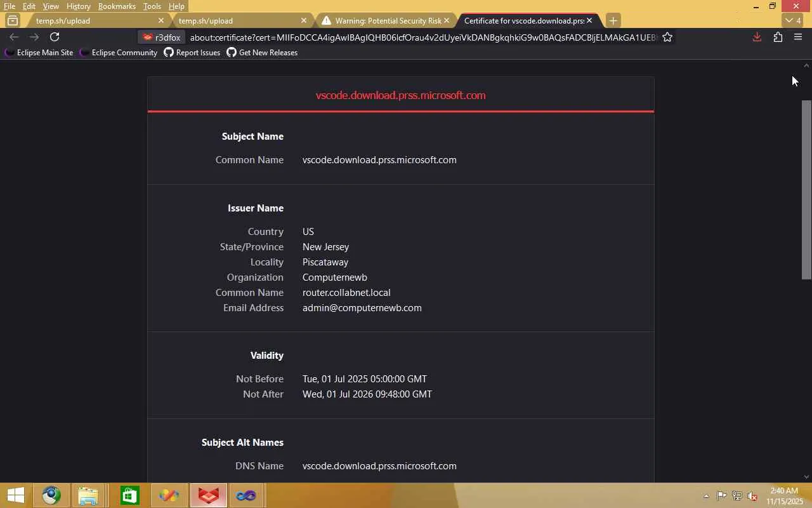Close the Certificate tab
The height and width of the screenshot is (508, 812).
click(589, 20)
